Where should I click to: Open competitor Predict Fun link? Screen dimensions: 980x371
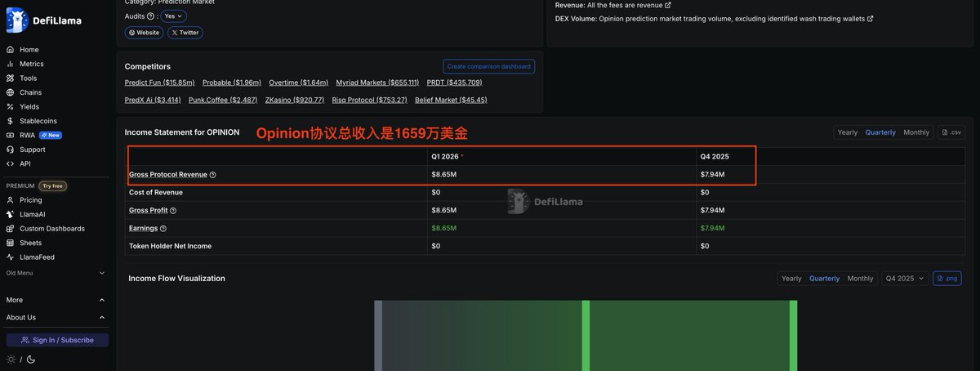click(159, 83)
